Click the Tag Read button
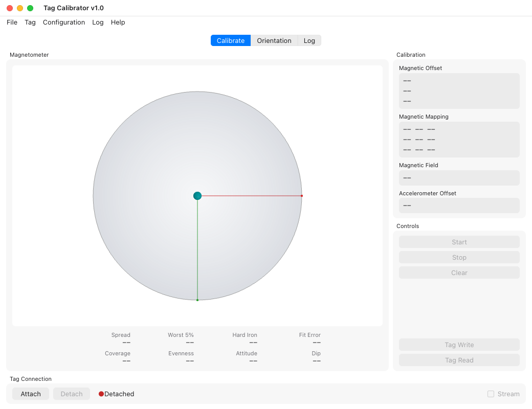Viewport: 532px width, 409px height. tap(459, 360)
